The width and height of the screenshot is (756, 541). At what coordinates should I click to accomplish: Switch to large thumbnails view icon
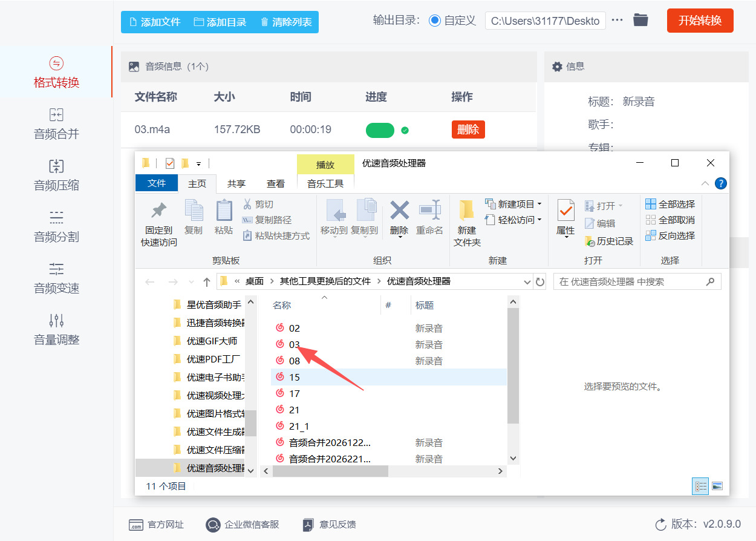pyautogui.click(x=717, y=486)
